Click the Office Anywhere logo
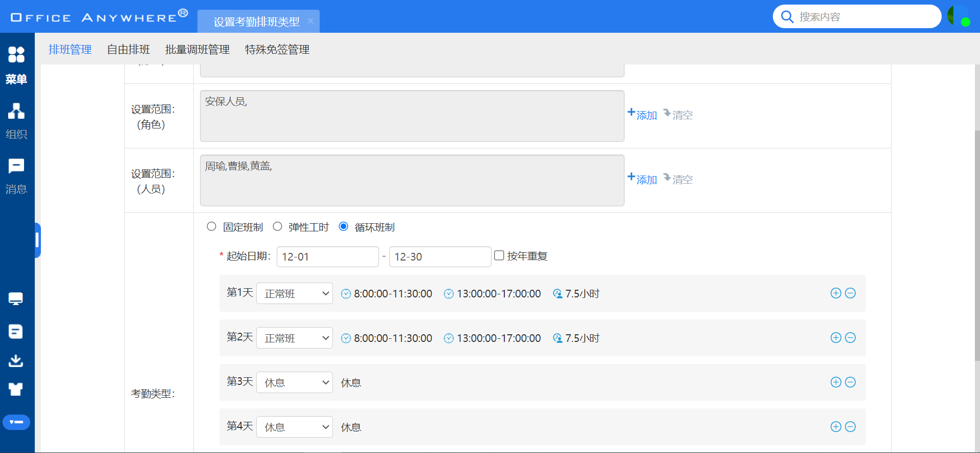Viewport: 980px width, 453px height. (99, 16)
